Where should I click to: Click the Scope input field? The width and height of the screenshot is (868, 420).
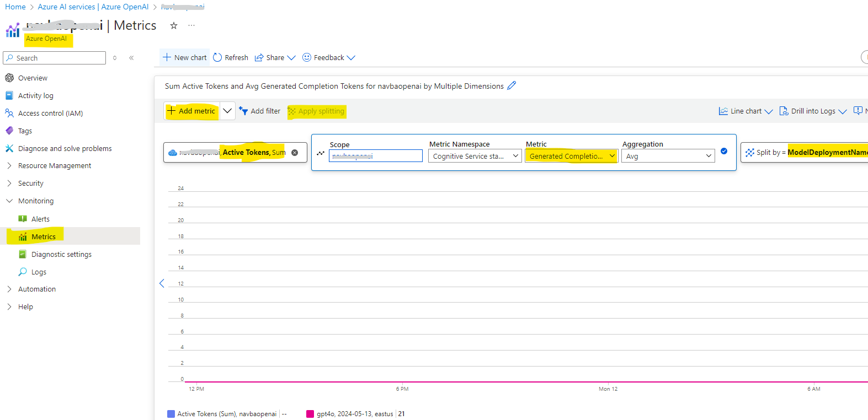click(376, 156)
